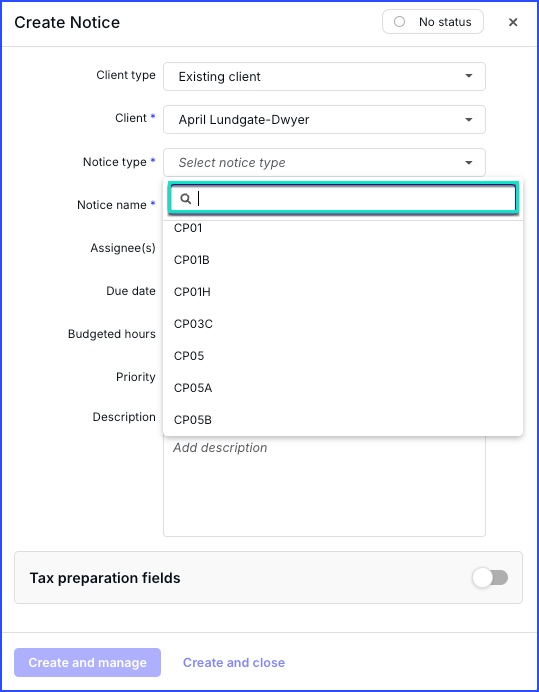Click the search magnifier icon
This screenshot has height=692, width=539.
point(185,199)
